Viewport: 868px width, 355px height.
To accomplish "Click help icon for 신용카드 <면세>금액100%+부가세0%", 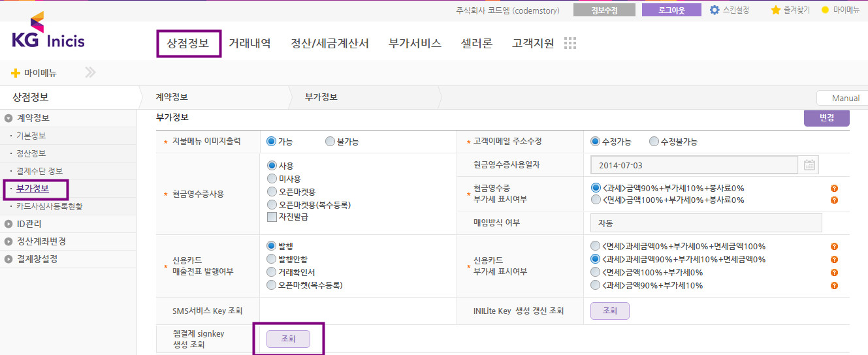I will point(834,273).
